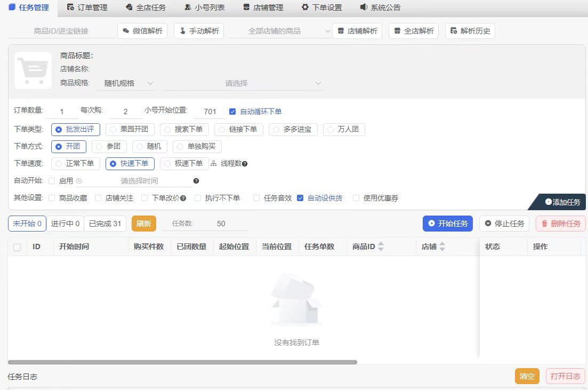Viewport: 588px width, 390px height.
Task: Click the 小号开始位置 input field
Action: [x=210, y=112]
